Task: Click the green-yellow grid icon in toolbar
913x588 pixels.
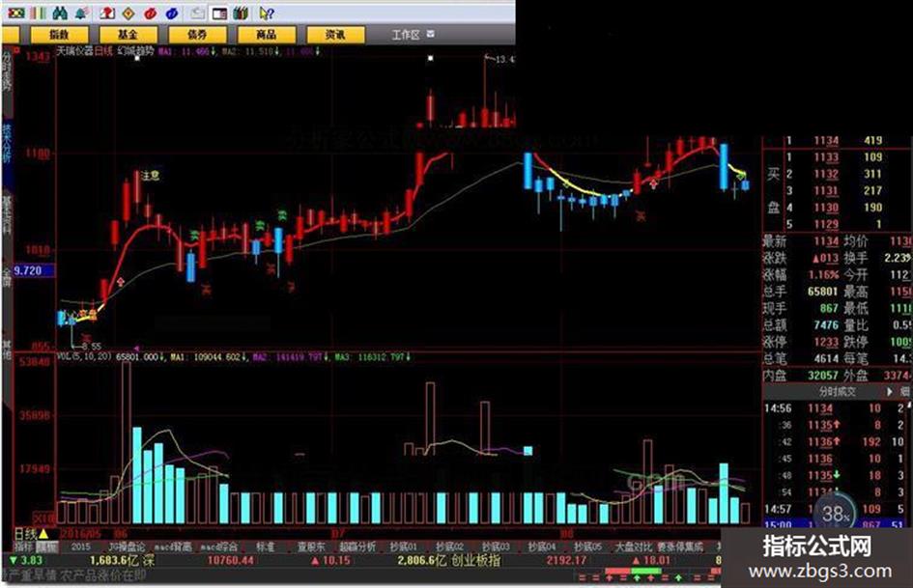Action: (x=15, y=13)
